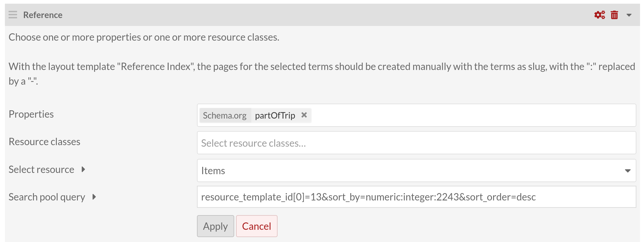644x242 pixels.
Task: Click the Reference block title
Action: tap(43, 15)
